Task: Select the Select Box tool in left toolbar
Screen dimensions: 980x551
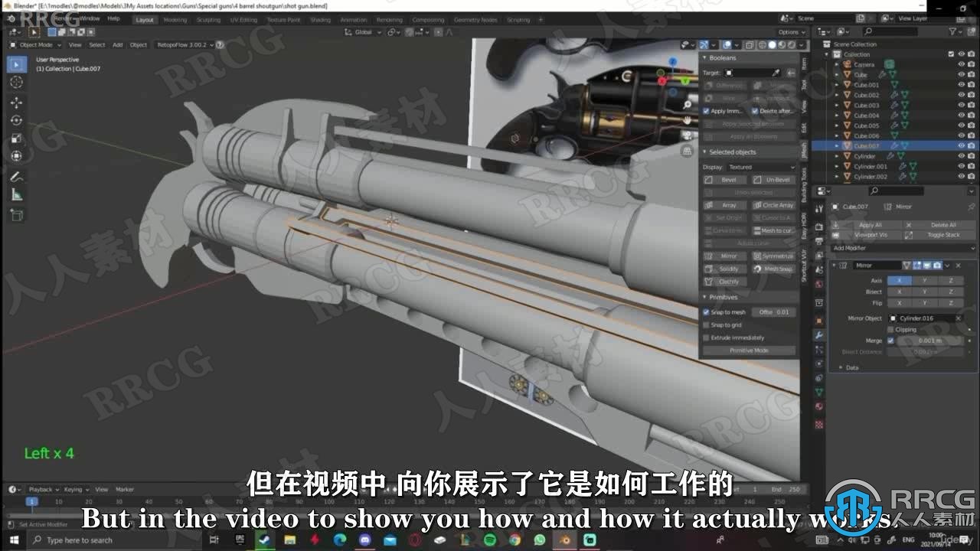Action: click(17, 65)
